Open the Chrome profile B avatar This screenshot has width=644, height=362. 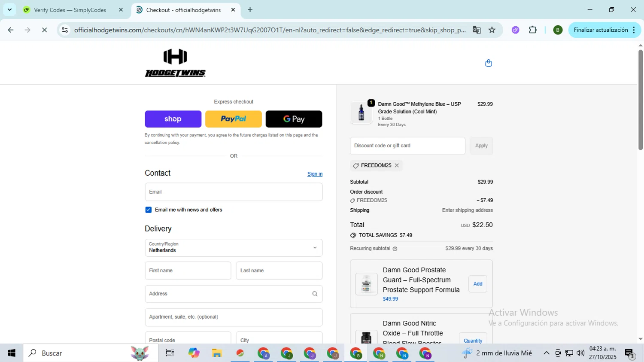(558, 30)
